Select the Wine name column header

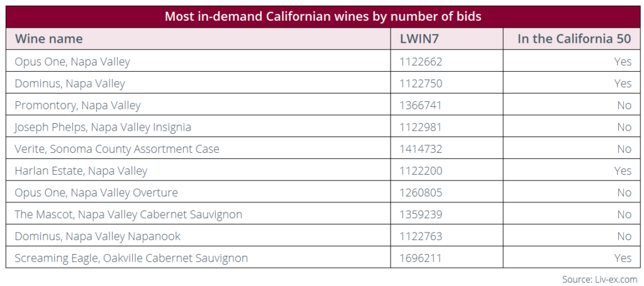pos(49,38)
